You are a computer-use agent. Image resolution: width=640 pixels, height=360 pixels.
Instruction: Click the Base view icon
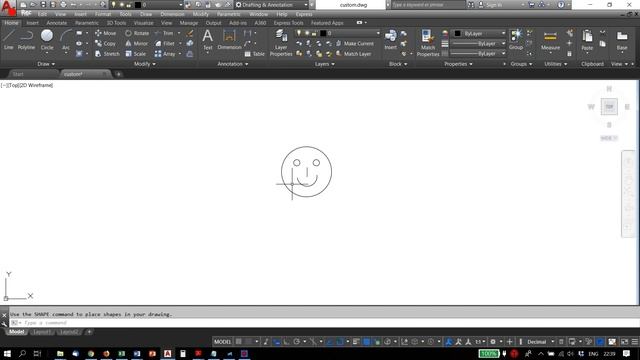[x=622, y=40]
